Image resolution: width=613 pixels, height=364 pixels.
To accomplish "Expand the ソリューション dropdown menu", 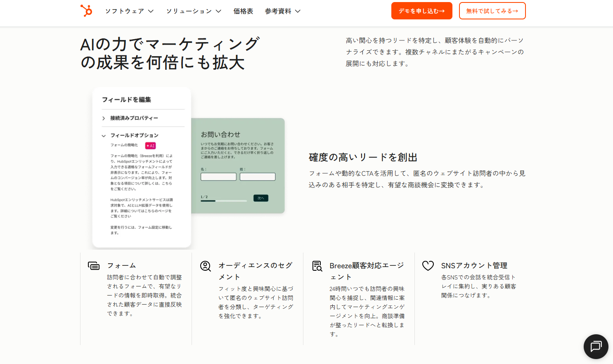I will 194,11.
